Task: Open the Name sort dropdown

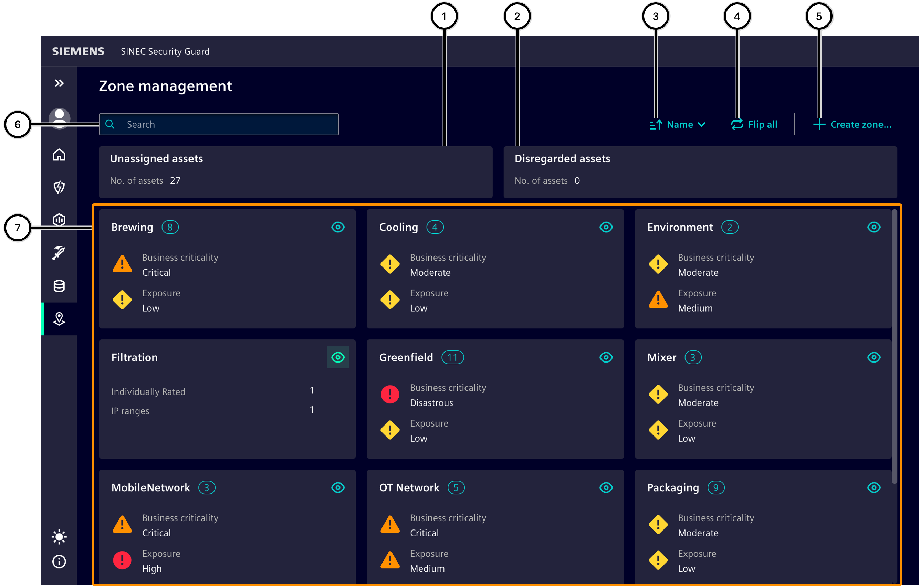Action: (x=686, y=125)
